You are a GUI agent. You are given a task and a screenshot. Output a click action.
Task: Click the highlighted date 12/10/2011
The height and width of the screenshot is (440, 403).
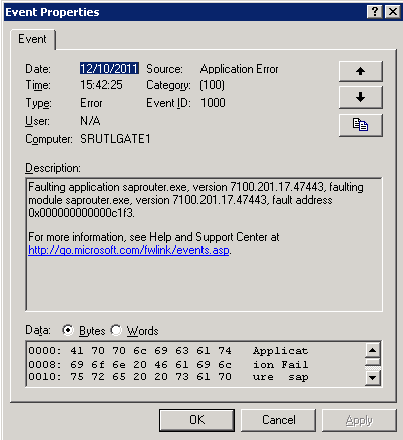tap(109, 69)
